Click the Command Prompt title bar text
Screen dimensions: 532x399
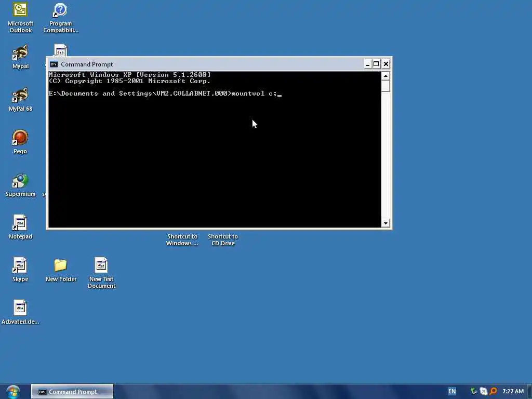point(87,64)
